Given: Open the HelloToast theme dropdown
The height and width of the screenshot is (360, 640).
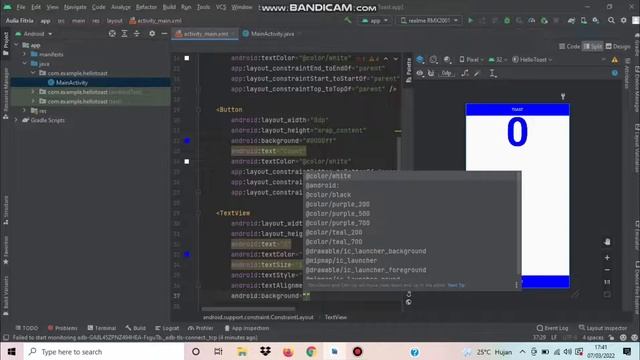Looking at the screenshot, I should click(x=532, y=60).
